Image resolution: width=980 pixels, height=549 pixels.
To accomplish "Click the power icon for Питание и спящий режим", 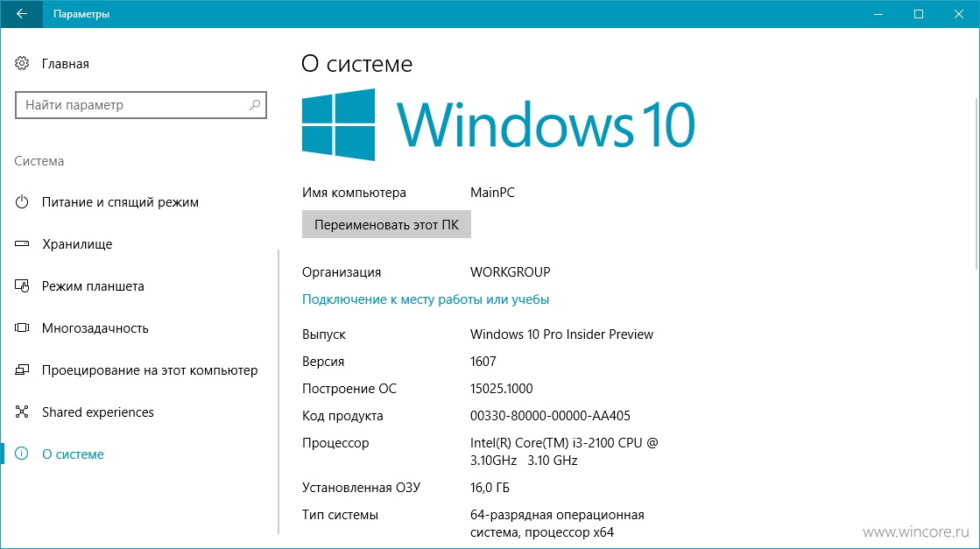I will (x=22, y=201).
